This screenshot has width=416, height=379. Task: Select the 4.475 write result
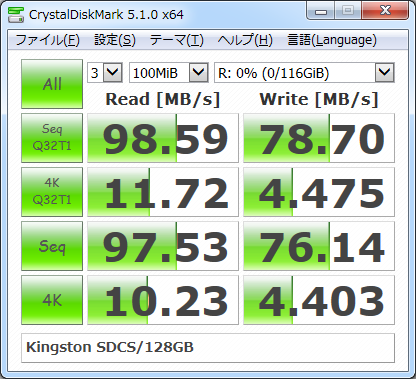[319, 192]
